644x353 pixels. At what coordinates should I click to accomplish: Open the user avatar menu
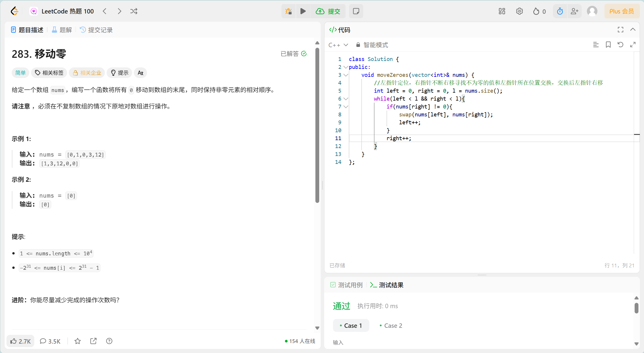pos(592,11)
